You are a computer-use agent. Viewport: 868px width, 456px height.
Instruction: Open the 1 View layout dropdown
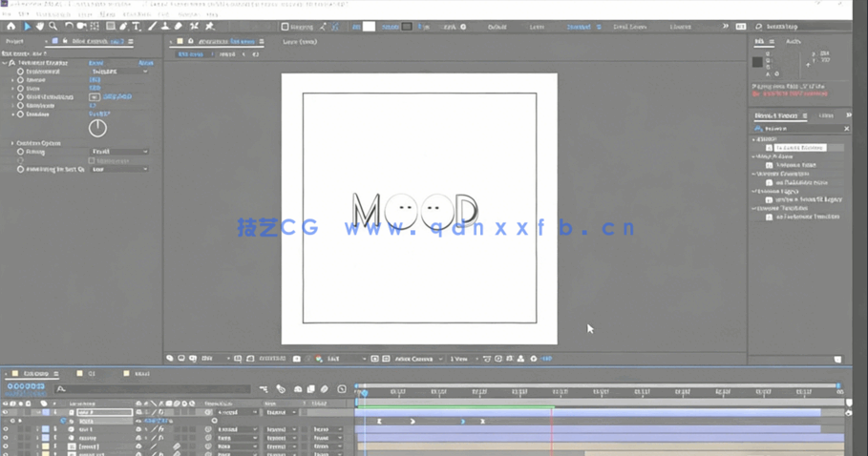(460, 359)
